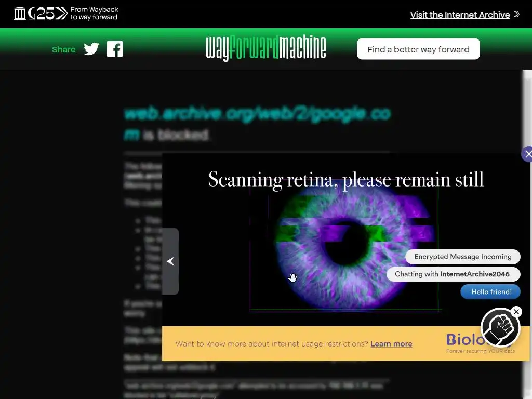Open Chatting with InternetArchive2046 bubble

pyautogui.click(x=453, y=274)
